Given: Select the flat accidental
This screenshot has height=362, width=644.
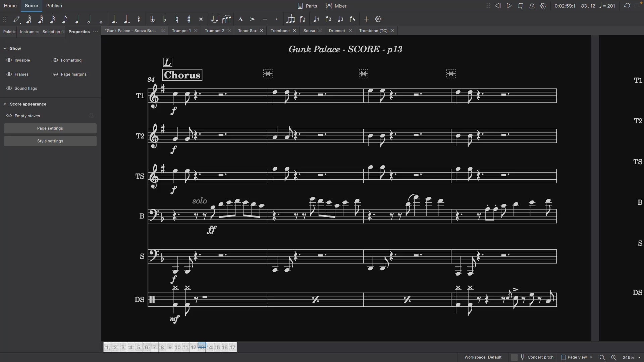Looking at the screenshot, I should click(164, 19).
